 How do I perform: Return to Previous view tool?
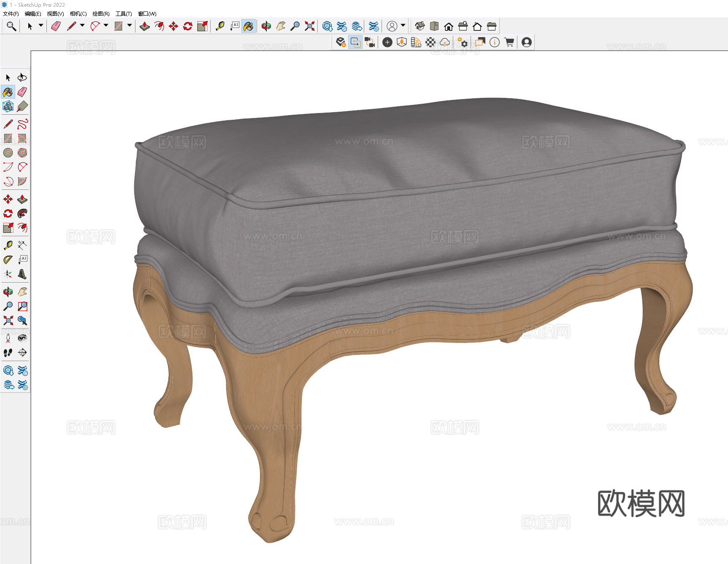coord(22,321)
